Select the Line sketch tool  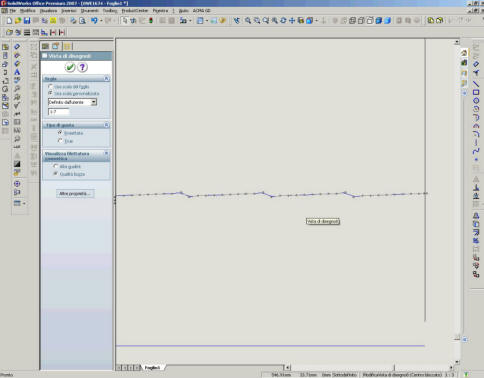click(476, 84)
